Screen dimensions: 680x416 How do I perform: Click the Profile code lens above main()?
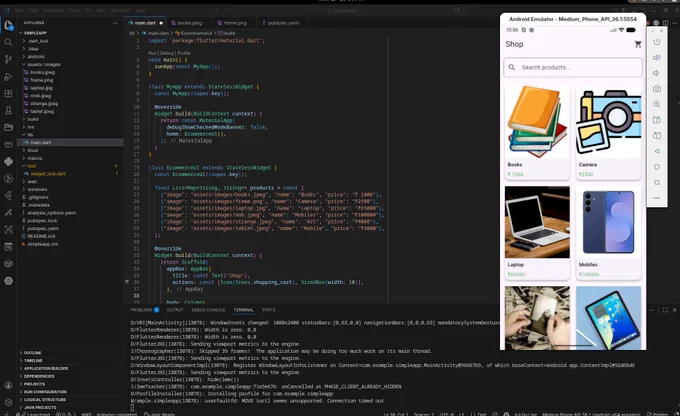point(184,53)
